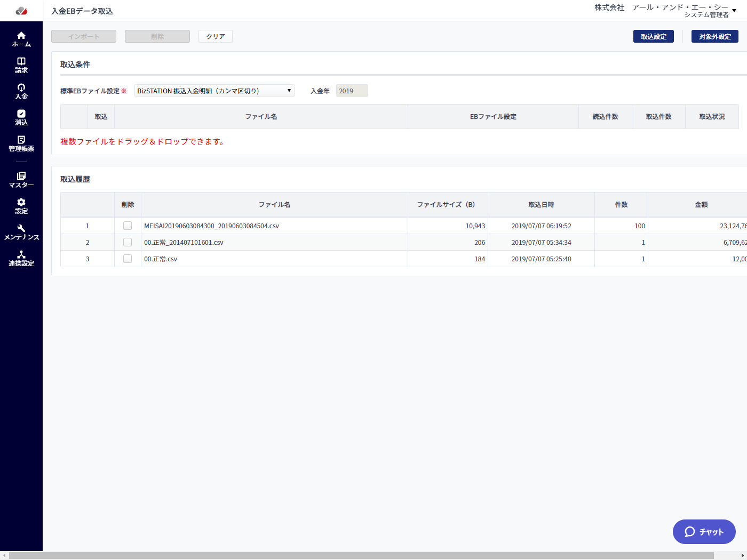Tick delete checkbox for MEISAI20190603084300 file
Screen dimensions: 747x560
(x=128, y=226)
